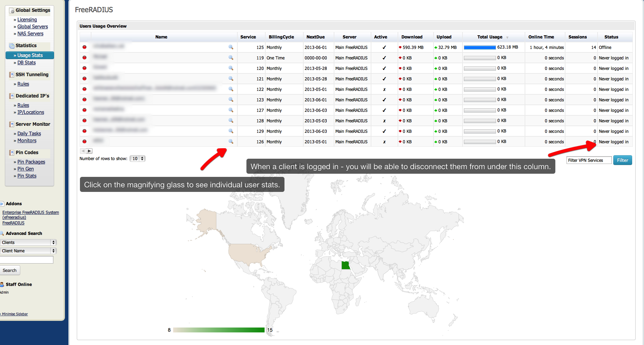The image size is (644, 345).
Task: Click the Search button in sidebar
Action: click(10, 270)
